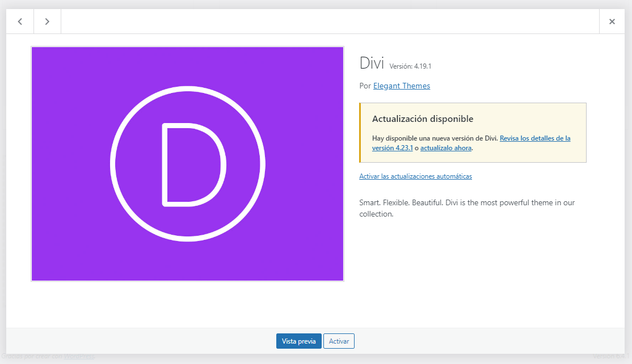Click the 'Smart. Flexible. Beautiful.' description text
Viewport: 632px width, 364px height.
(467, 208)
